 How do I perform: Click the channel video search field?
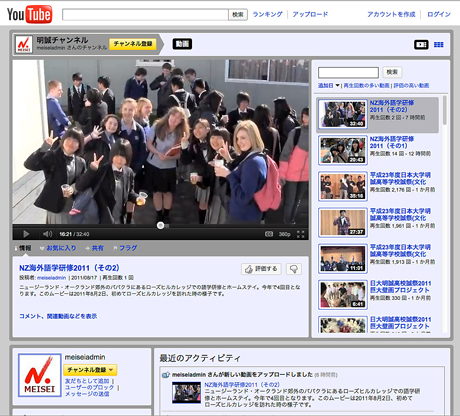[348, 72]
